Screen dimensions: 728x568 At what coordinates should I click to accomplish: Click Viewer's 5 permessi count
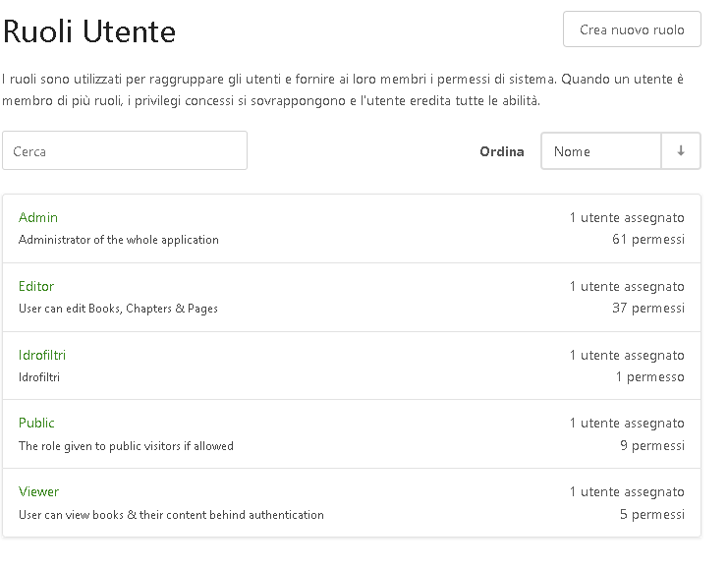pos(651,515)
